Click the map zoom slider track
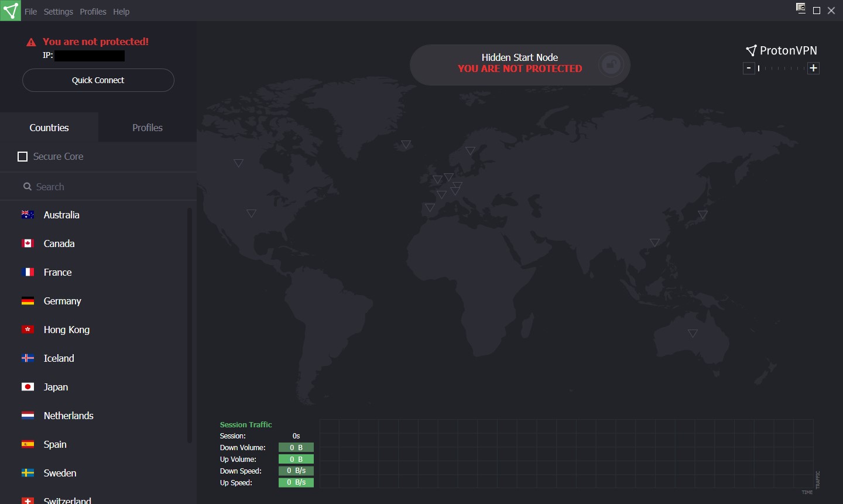 [x=781, y=68]
